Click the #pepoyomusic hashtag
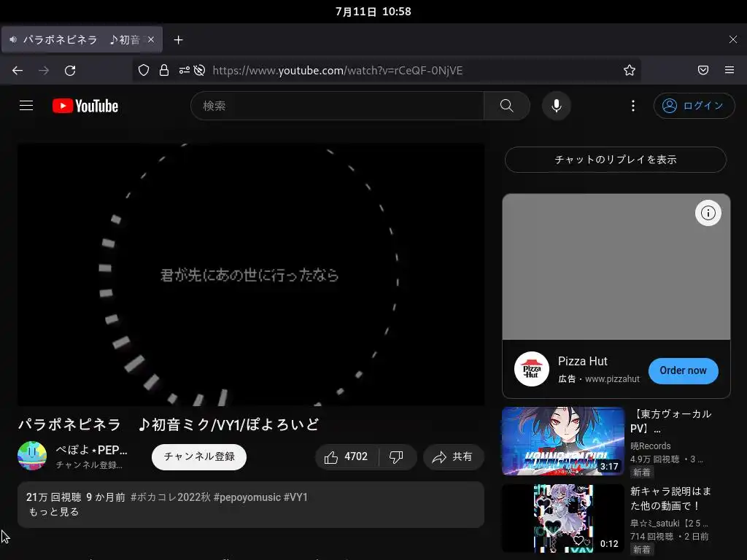747x560 pixels. (247, 497)
